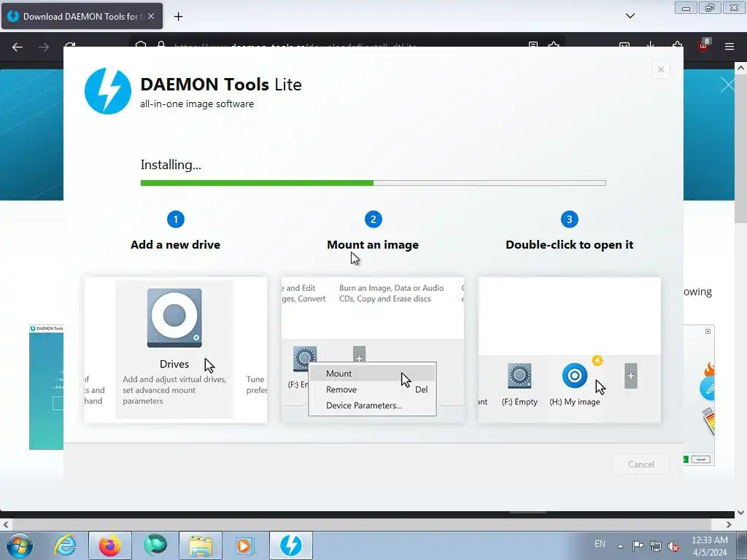Open Windows Explorer folder in the taskbar
Image resolution: width=747 pixels, height=560 pixels.
[x=201, y=545]
